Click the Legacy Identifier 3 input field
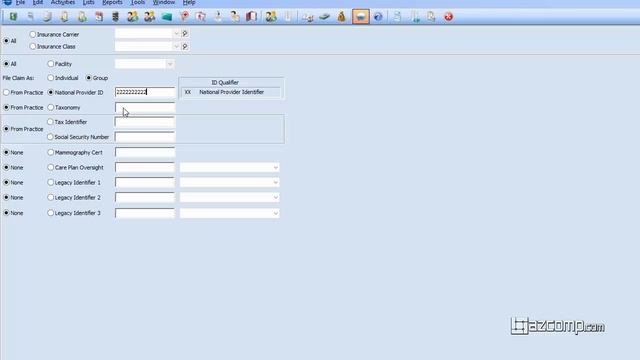Screen dimensions: 640x360 (145, 213)
